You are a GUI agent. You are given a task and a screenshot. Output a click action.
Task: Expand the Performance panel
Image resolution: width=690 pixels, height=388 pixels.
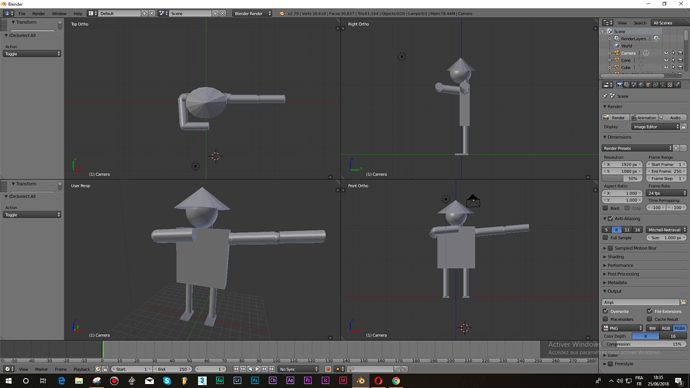tap(620, 265)
